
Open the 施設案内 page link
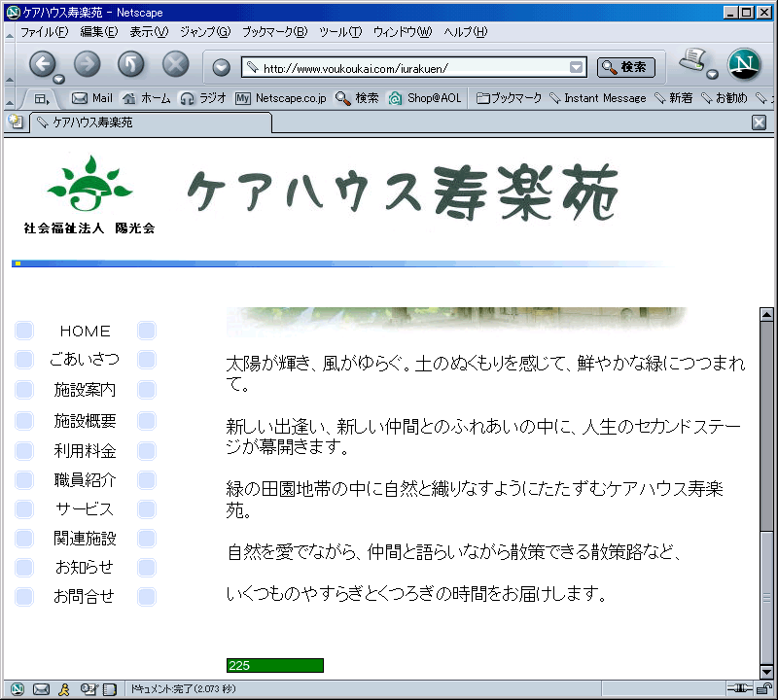point(85,390)
